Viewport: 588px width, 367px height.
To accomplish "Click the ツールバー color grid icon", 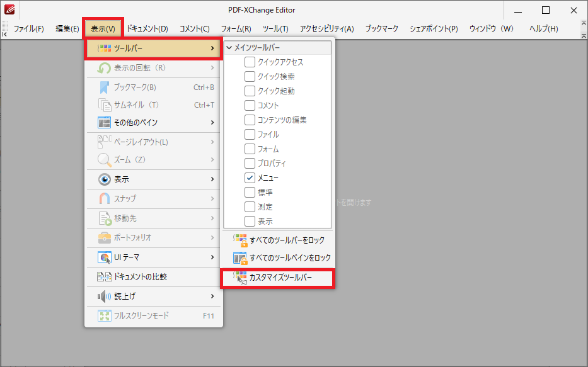I will (104, 48).
